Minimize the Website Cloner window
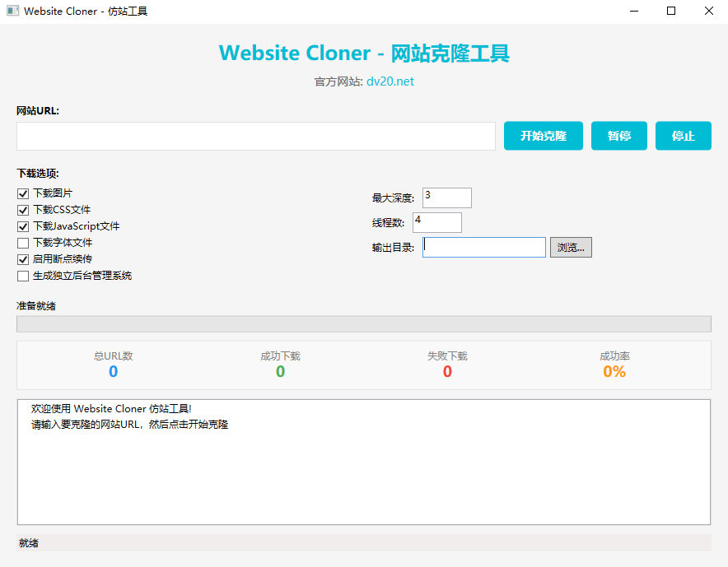728x567 pixels. (634, 12)
